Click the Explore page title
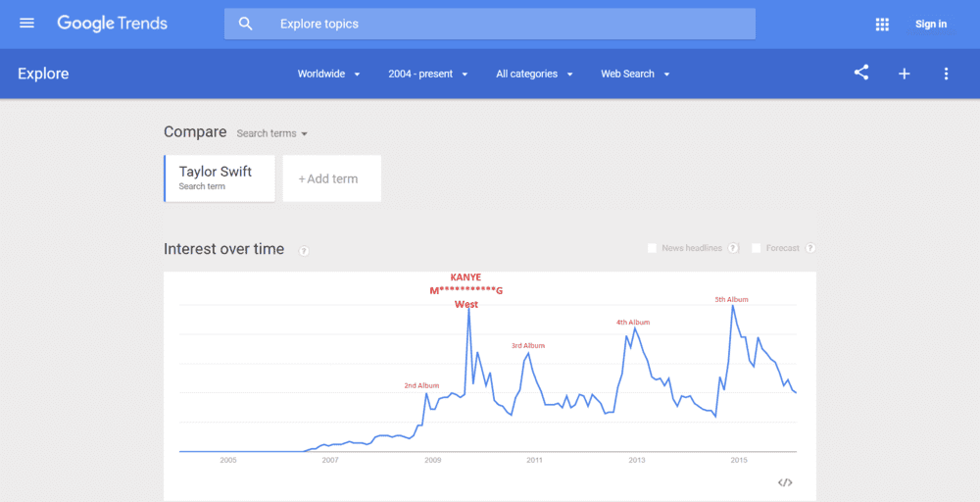Screen dimensions: 980x502 click(x=43, y=74)
